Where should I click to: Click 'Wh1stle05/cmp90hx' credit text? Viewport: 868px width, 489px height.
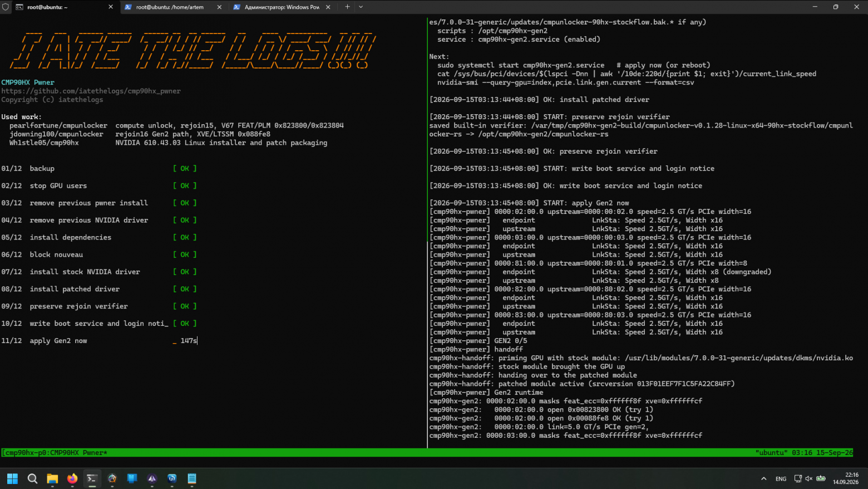click(x=44, y=143)
